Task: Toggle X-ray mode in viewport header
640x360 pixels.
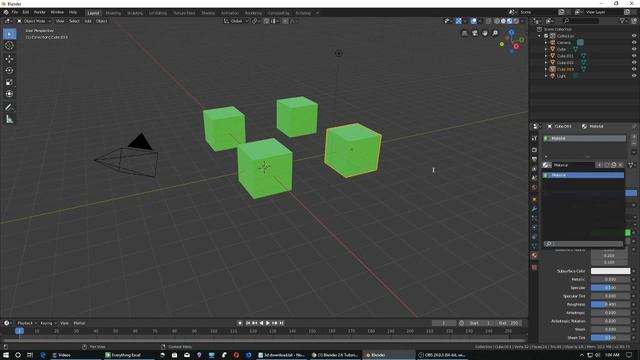Action: pos(489,21)
